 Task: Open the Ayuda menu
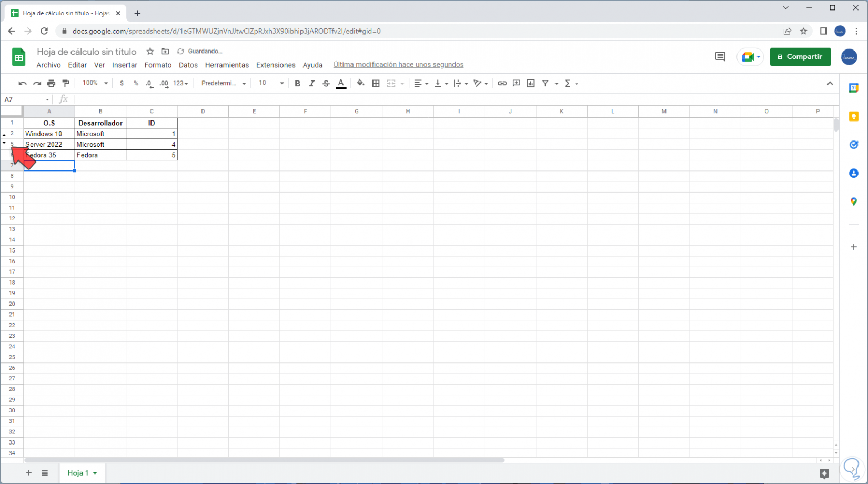click(312, 65)
